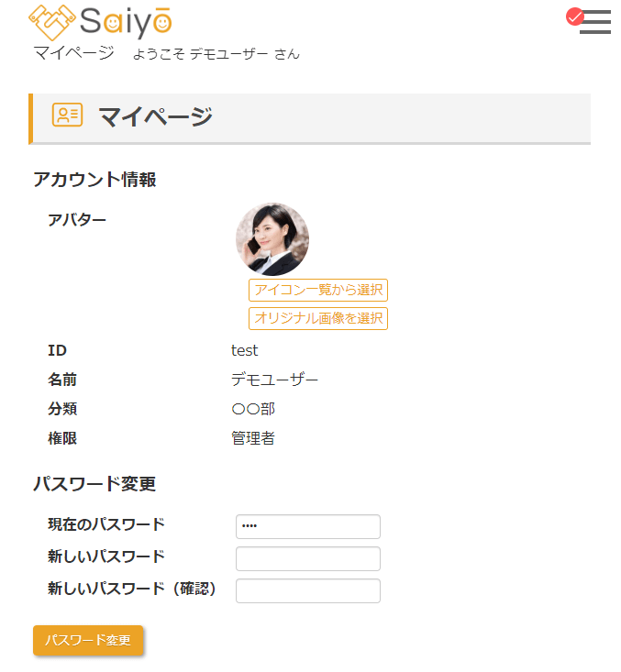
Task: Click the ID card icon in the page title bar
Action: [x=67, y=116]
